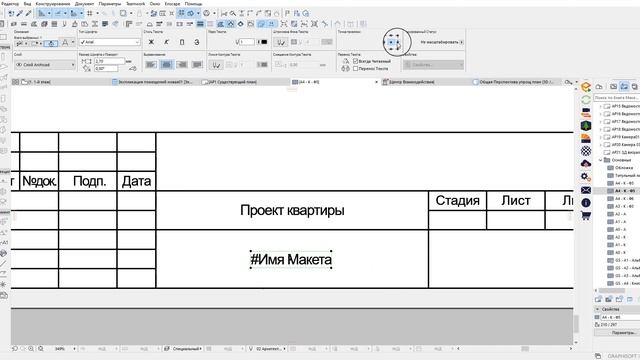The width and height of the screenshot is (640, 360).
Task: Open the Параметры menu
Action: [110, 4]
